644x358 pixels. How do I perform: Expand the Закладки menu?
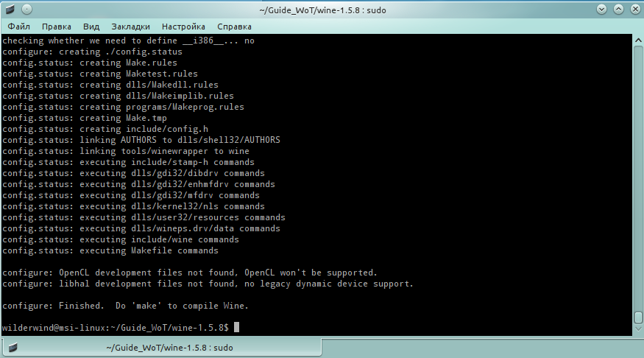point(130,26)
